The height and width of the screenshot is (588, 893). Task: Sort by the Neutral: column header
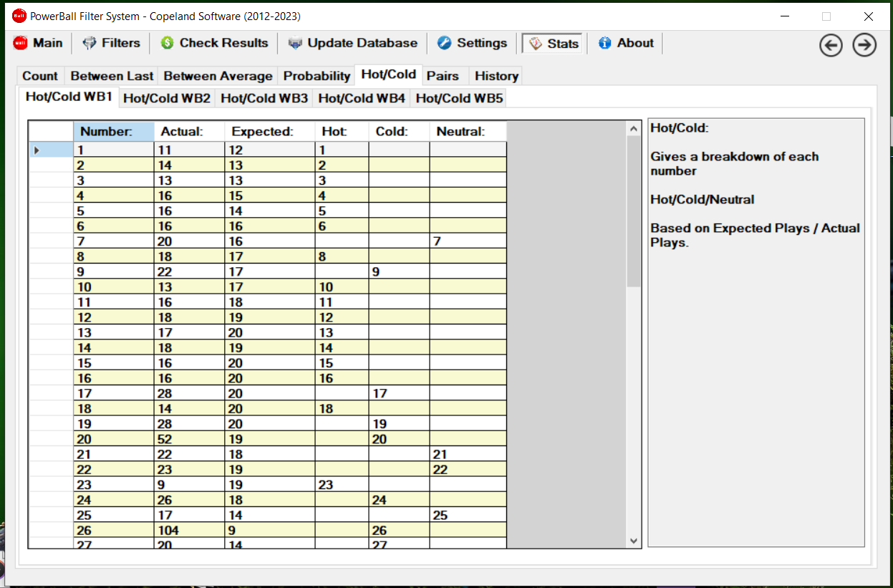(x=468, y=132)
